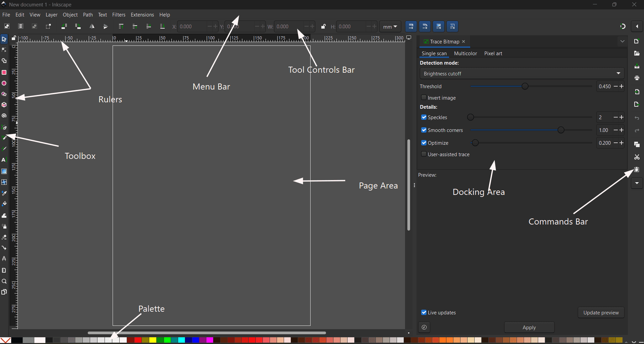Select the 3D Box tool
The image size is (644, 344).
coord(4,105)
